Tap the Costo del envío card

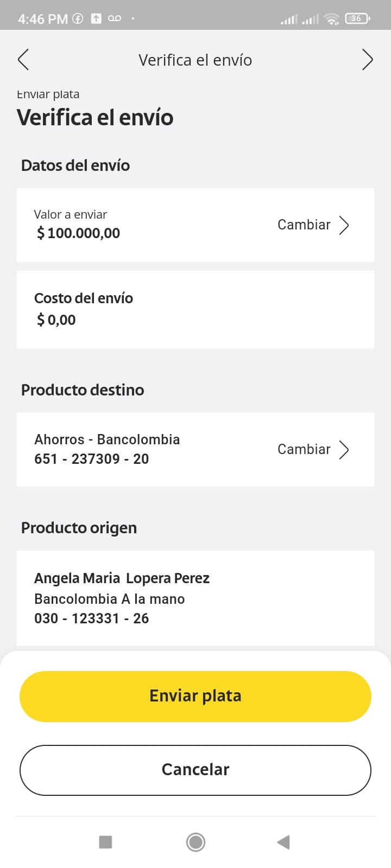coord(195,309)
